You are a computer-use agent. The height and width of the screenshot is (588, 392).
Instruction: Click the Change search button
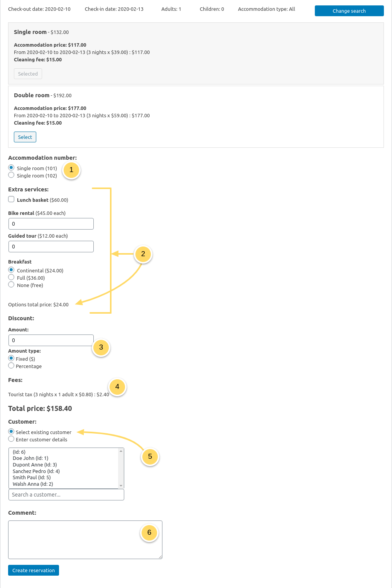[x=349, y=11]
